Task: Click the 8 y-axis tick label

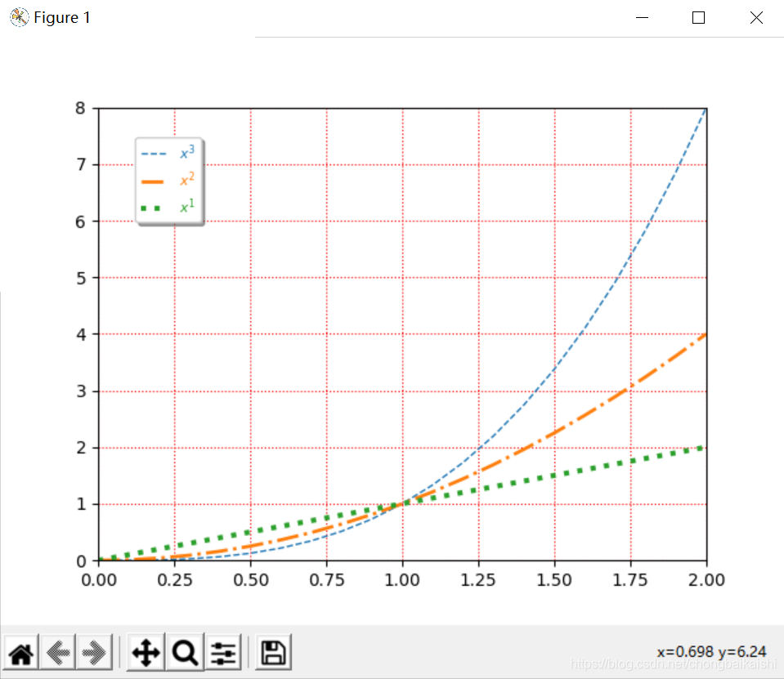Action: click(x=80, y=106)
